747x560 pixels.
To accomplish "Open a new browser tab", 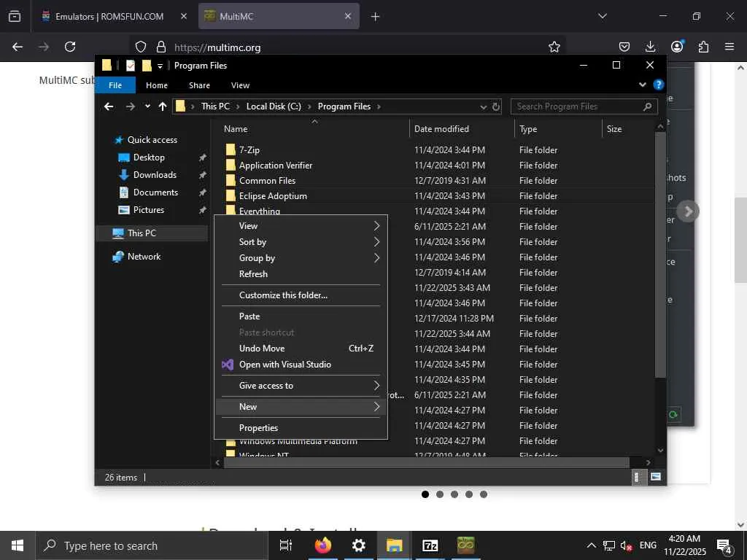I will pyautogui.click(x=376, y=17).
